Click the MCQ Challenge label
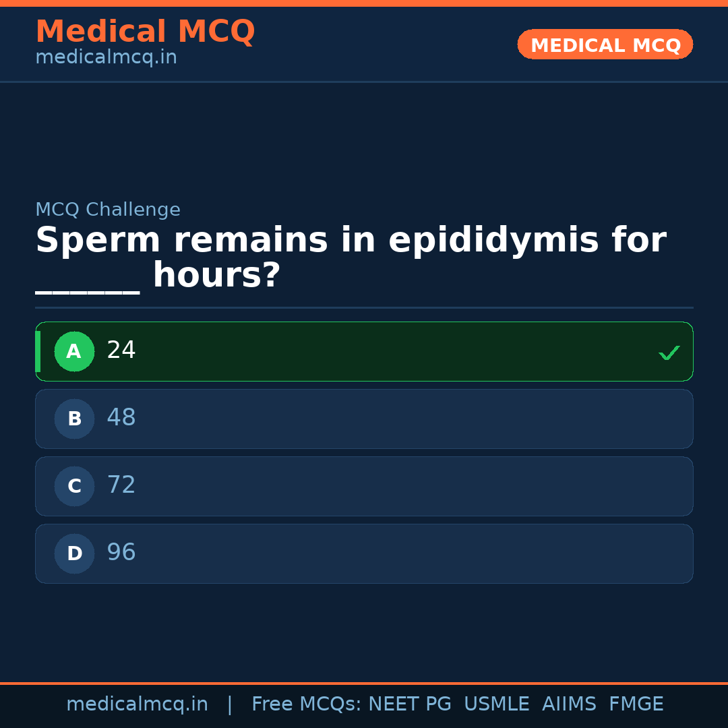This screenshot has width=728, height=728. [108, 210]
